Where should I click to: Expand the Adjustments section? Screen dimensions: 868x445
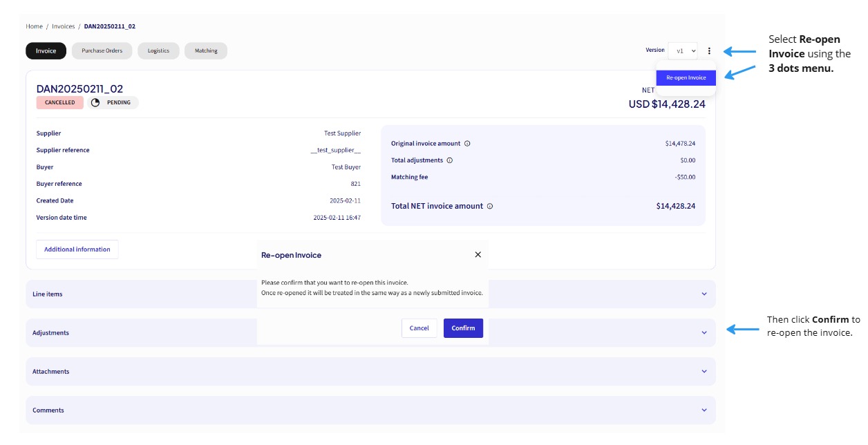(x=370, y=332)
